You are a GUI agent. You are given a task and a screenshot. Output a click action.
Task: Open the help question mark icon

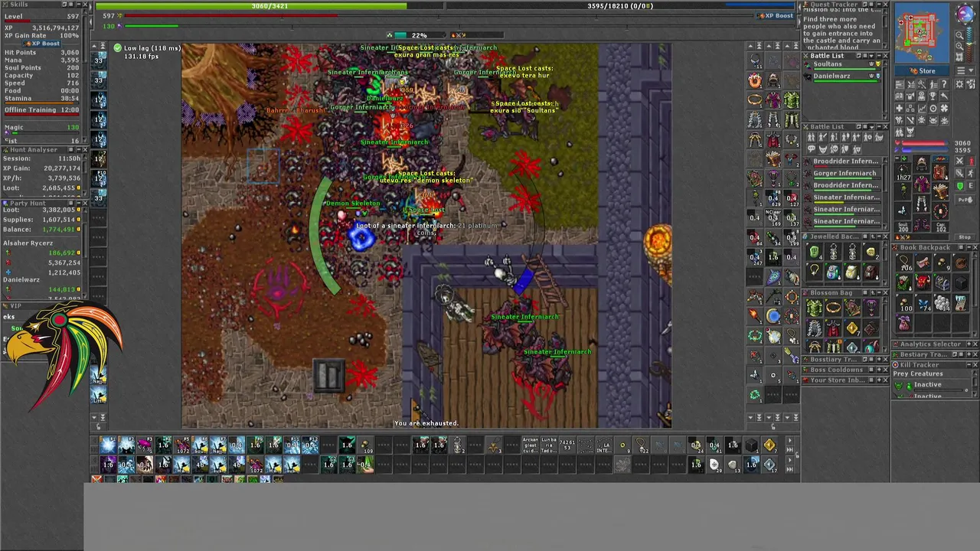(944, 84)
